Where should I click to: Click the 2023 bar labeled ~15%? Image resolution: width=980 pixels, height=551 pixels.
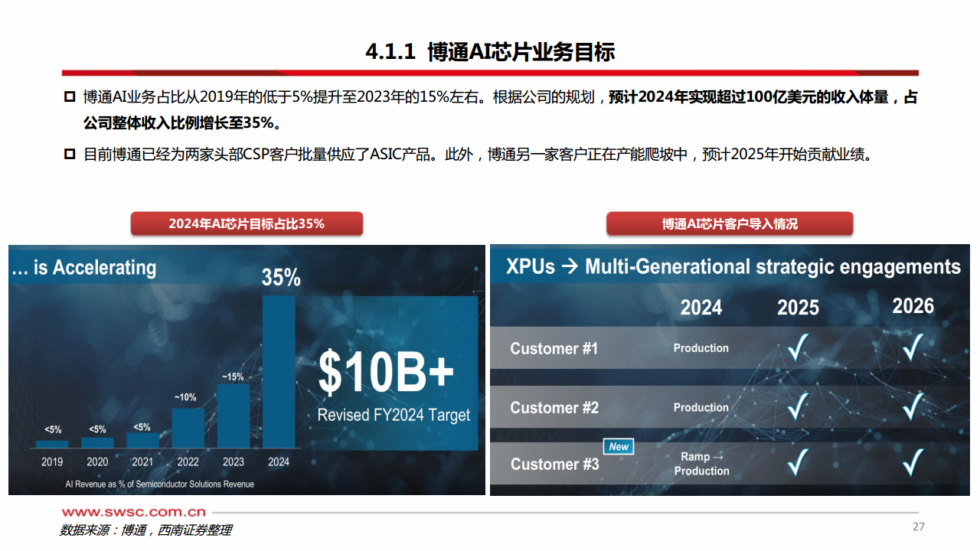pyautogui.click(x=234, y=416)
